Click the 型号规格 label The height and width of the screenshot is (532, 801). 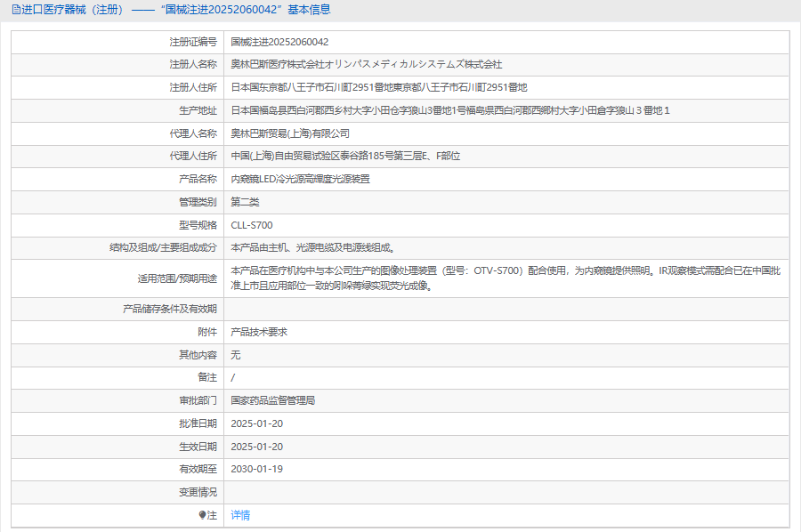point(198,225)
